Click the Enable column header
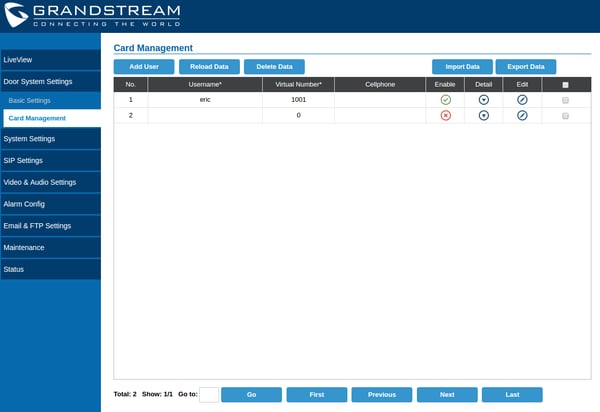The width and height of the screenshot is (600, 412). [445, 85]
